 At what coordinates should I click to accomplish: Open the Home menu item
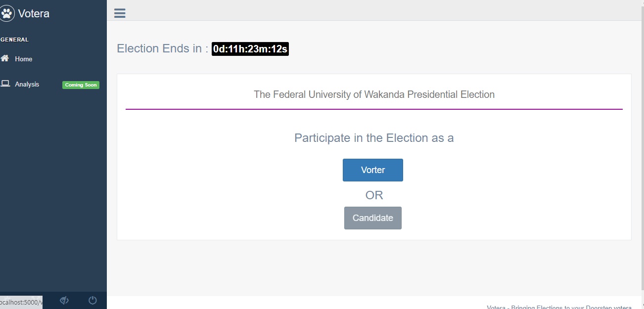(x=23, y=59)
